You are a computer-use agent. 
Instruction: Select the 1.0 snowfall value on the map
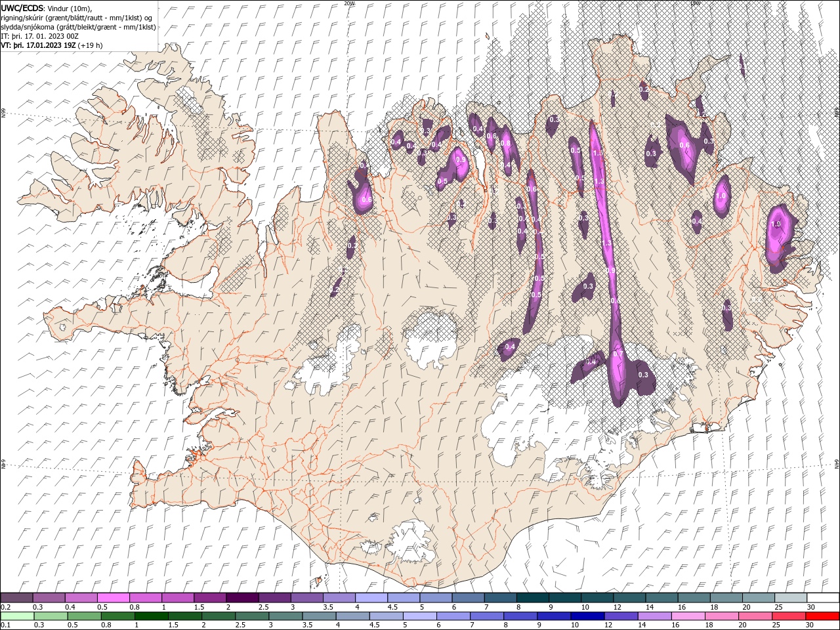tap(721, 196)
